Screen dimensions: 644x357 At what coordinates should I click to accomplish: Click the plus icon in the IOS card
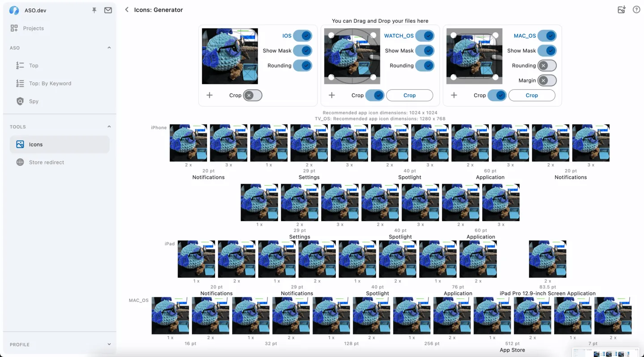pyautogui.click(x=209, y=95)
